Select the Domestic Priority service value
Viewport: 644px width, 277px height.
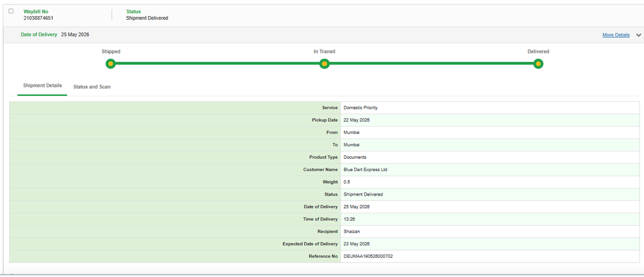(x=360, y=108)
